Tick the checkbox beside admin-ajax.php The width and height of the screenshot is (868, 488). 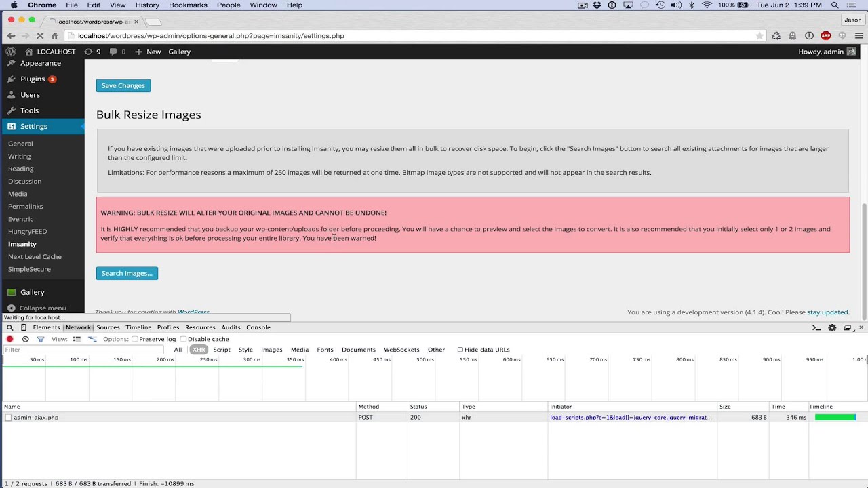click(x=8, y=418)
